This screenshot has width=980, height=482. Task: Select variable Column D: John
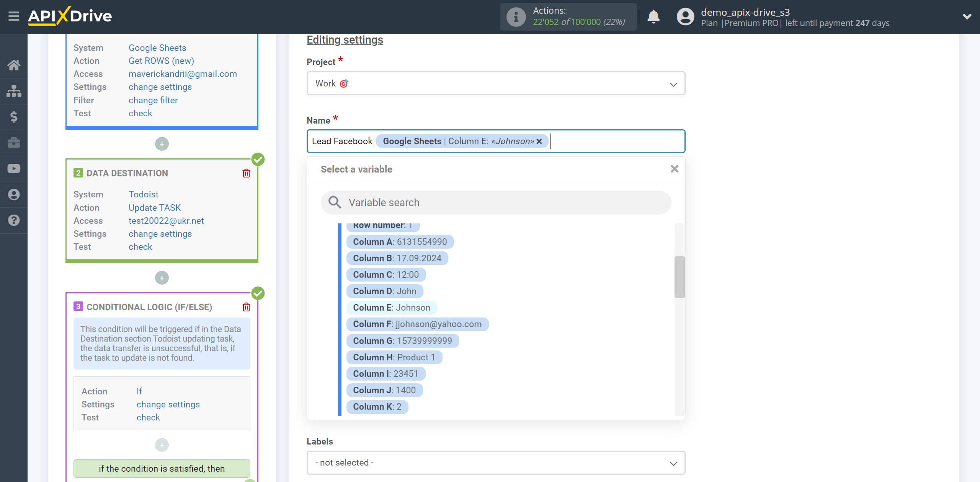[385, 291]
